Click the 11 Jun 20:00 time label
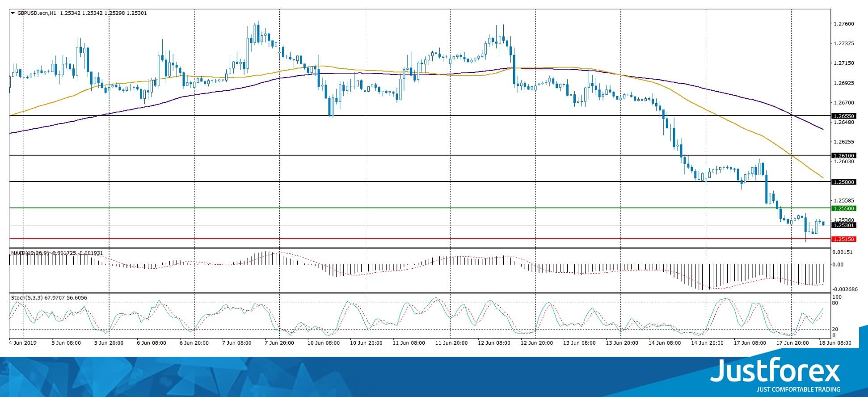Image resolution: width=868 pixels, height=397 pixels. pyautogui.click(x=451, y=343)
